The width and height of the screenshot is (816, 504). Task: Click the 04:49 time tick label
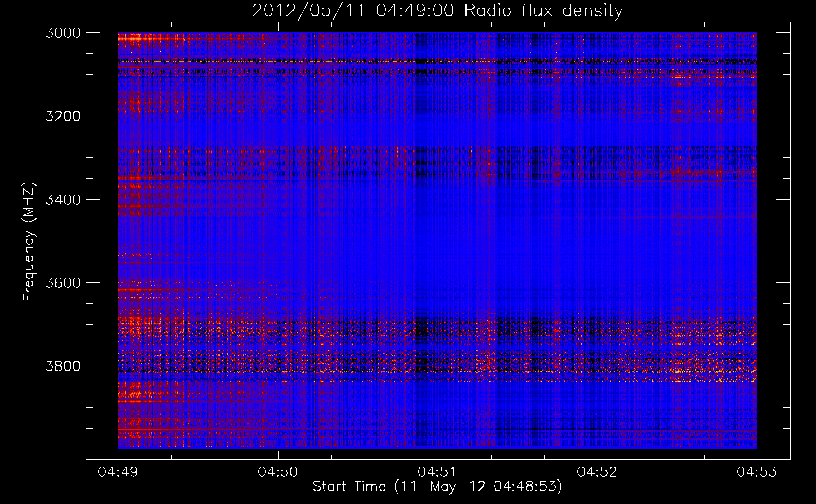pyautogui.click(x=118, y=472)
